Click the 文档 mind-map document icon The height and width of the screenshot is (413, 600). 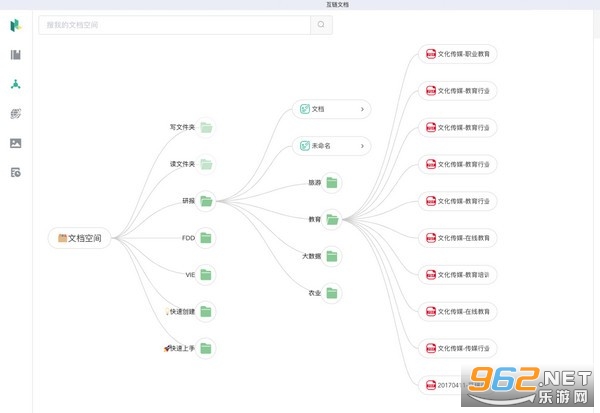point(305,109)
